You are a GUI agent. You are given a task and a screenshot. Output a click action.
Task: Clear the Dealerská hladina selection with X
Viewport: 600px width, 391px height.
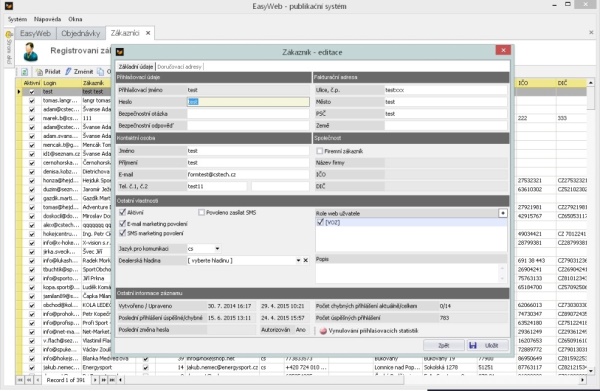(305, 260)
